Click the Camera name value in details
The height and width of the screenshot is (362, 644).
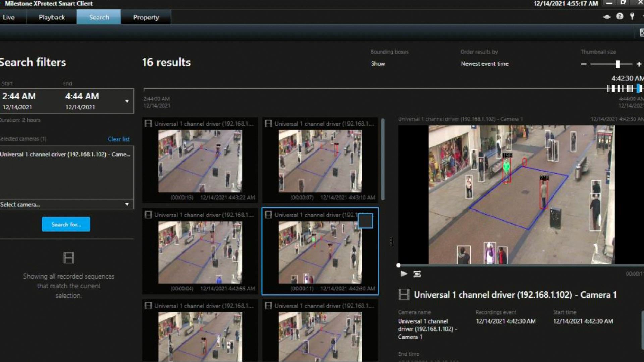[428, 329]
